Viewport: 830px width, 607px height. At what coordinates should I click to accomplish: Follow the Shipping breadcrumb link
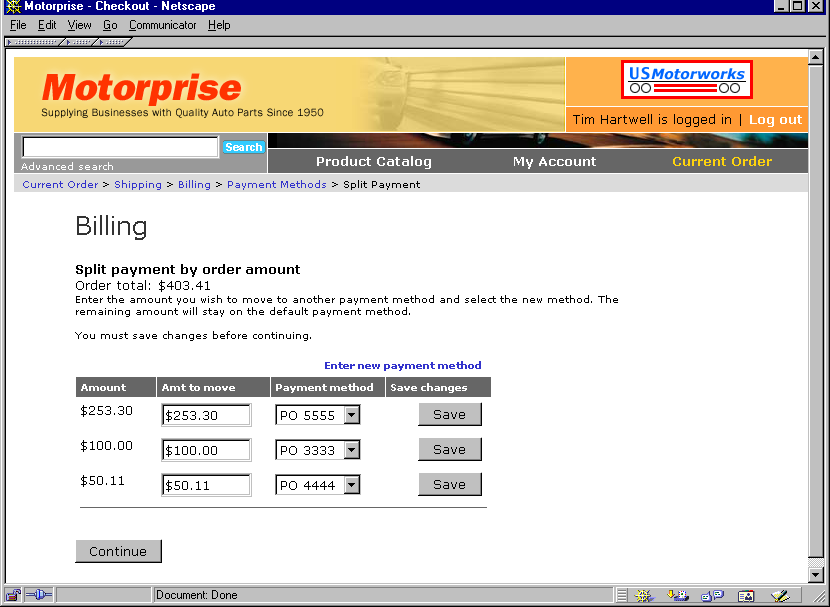[138, 184]
